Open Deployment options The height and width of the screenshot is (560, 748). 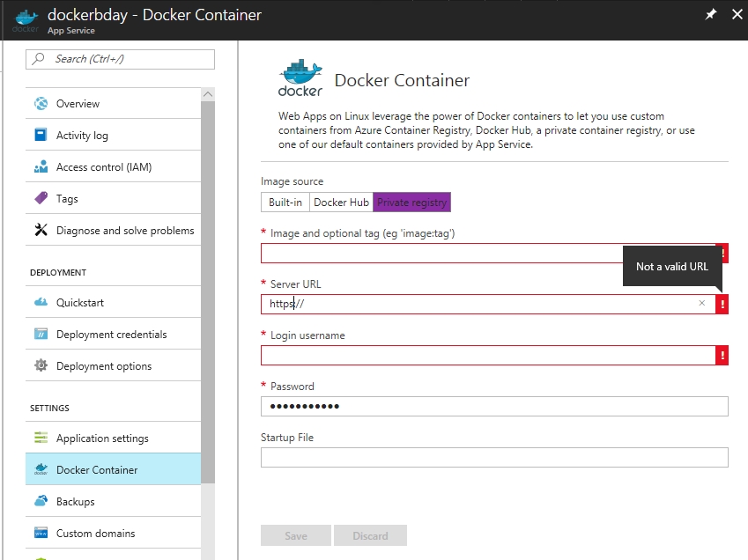113,365
